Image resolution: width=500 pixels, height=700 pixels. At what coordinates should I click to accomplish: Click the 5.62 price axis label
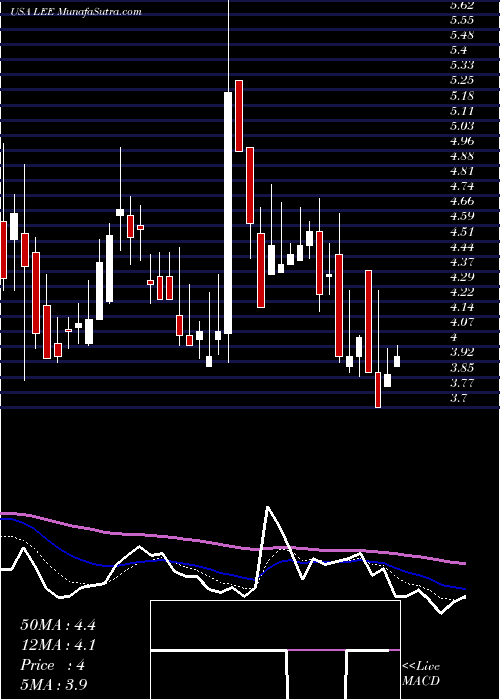pyautogui.click(x=462, y=5)
